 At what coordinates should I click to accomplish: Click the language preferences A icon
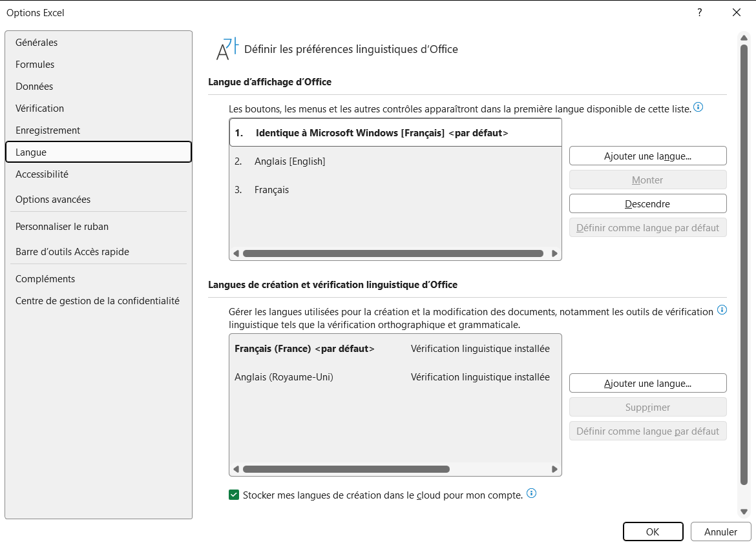pos(227,49)
